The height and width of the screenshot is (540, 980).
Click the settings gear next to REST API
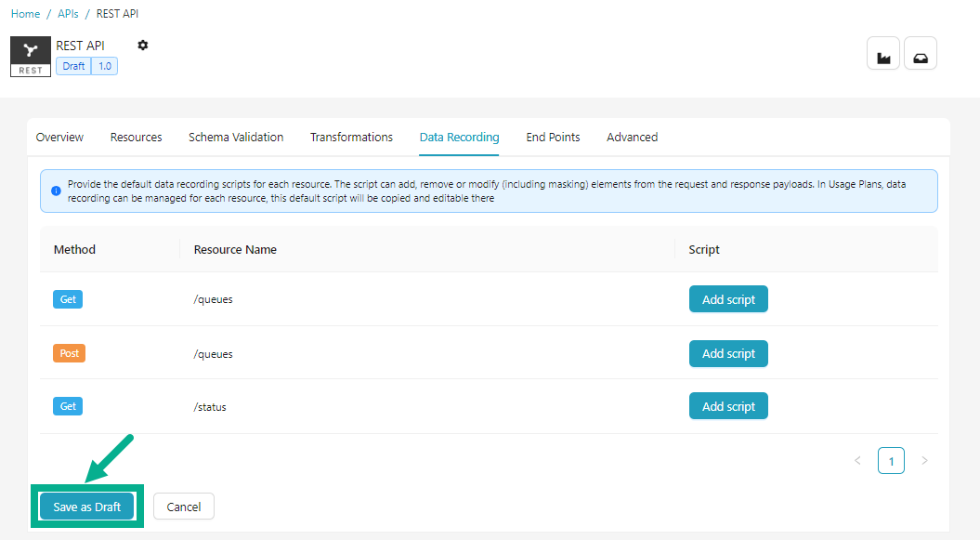(142, 46)
